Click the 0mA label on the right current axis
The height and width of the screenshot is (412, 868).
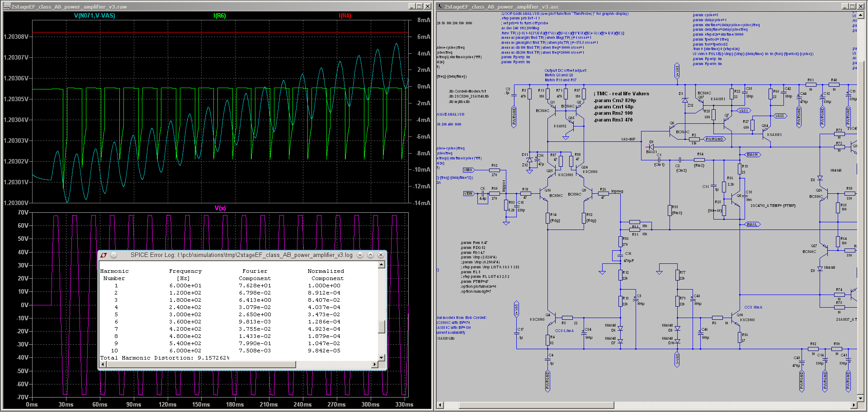point(424,86)
